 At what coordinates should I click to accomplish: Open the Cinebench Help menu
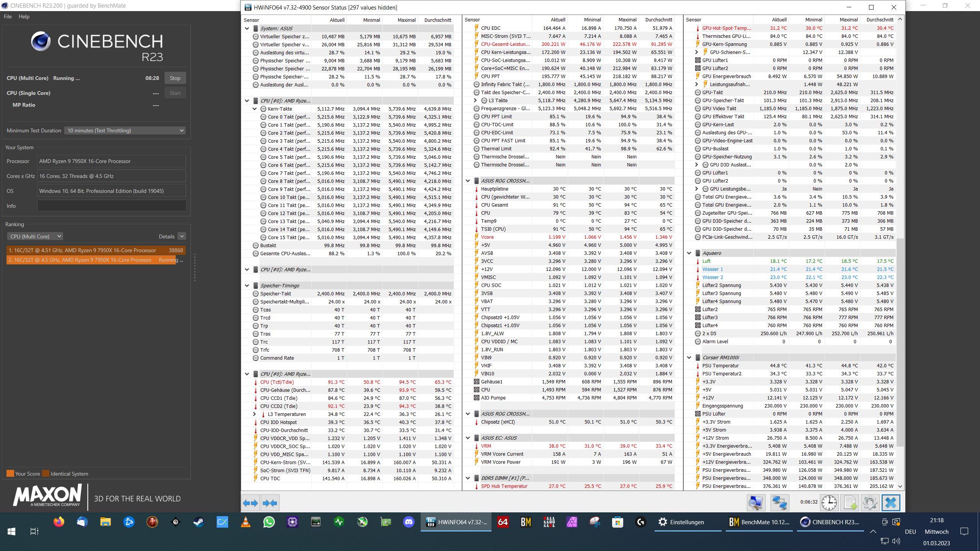tap(24, 16)
